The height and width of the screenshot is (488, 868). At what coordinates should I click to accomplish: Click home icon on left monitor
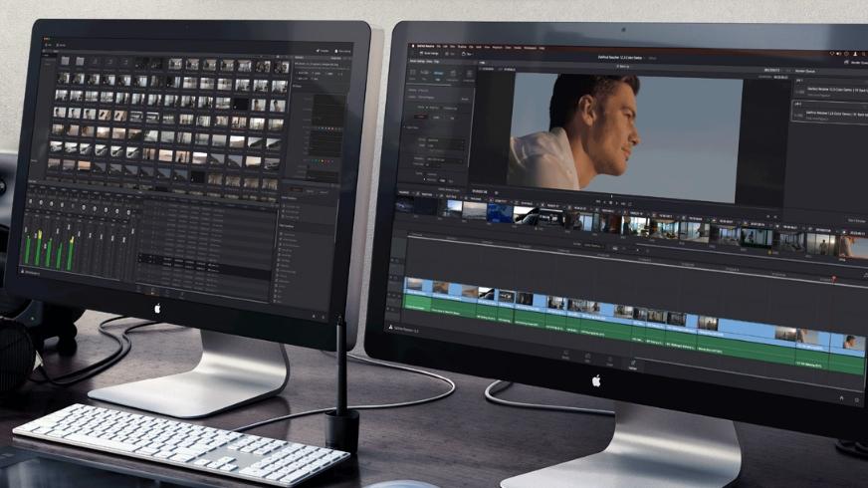(314, 317)
